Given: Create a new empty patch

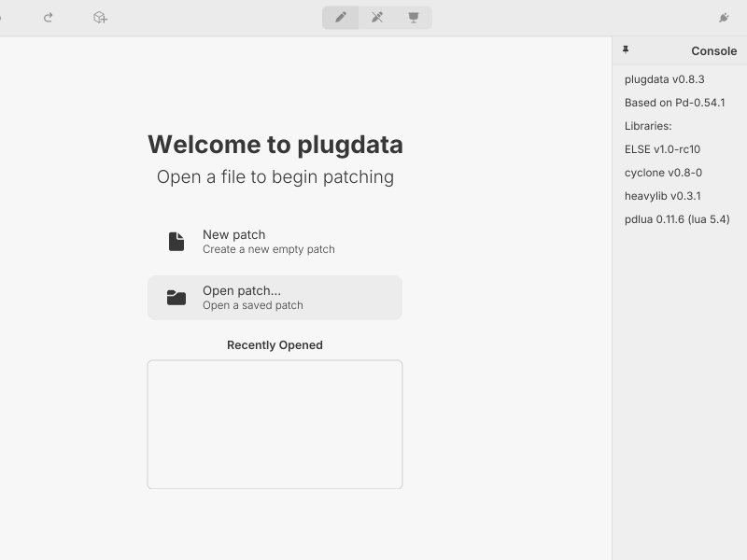Looking at the screenshot, I should [275, 242].
